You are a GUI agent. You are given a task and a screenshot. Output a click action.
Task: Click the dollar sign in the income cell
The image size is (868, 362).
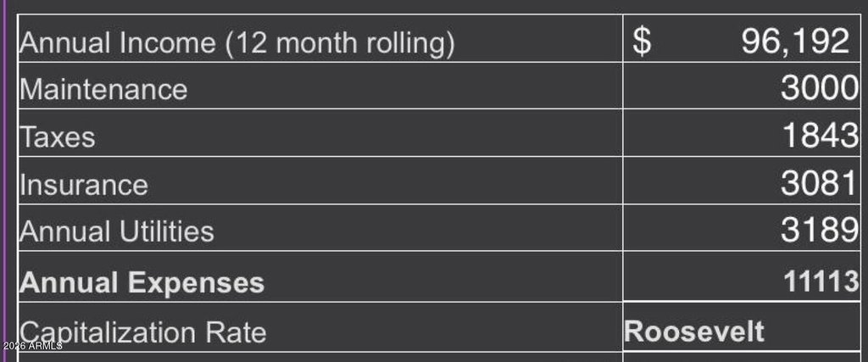point(642,42)
